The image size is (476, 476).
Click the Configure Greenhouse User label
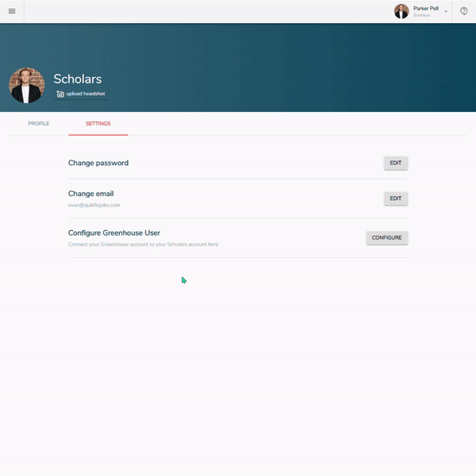point(113,232)
